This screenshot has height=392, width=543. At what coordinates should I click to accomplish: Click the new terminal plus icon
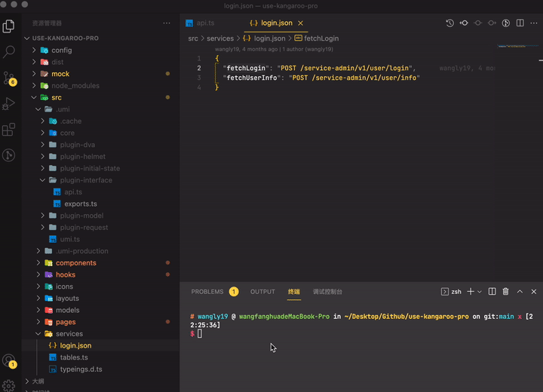471,292
